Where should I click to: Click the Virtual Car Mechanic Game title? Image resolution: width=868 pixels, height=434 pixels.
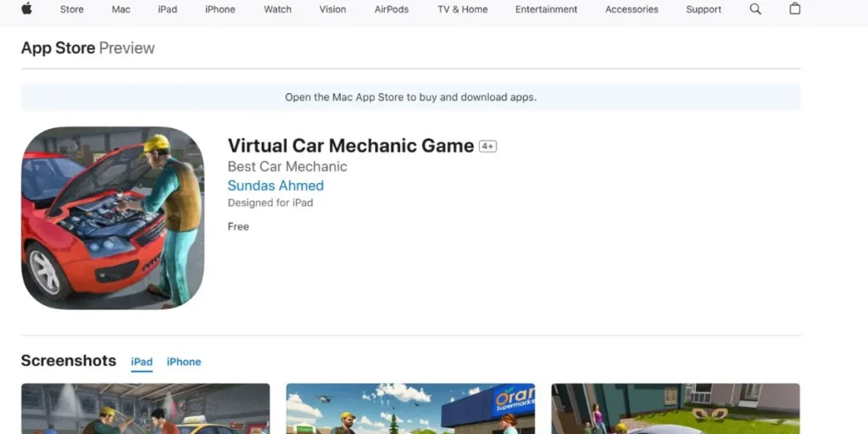pyautogui.click(x=351, y=146)
